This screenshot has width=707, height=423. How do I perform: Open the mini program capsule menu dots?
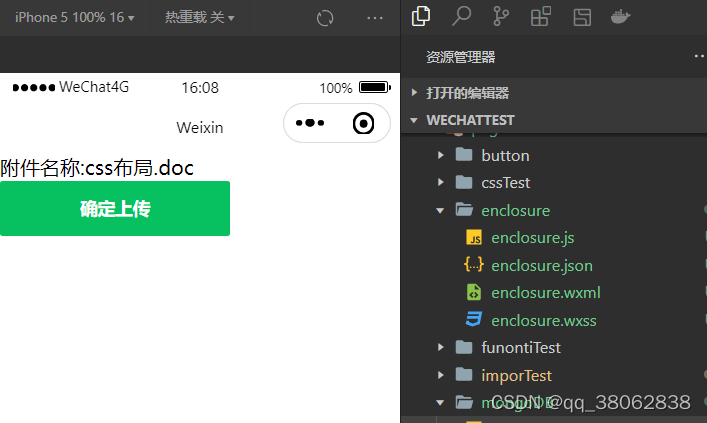tap(310, 123)
